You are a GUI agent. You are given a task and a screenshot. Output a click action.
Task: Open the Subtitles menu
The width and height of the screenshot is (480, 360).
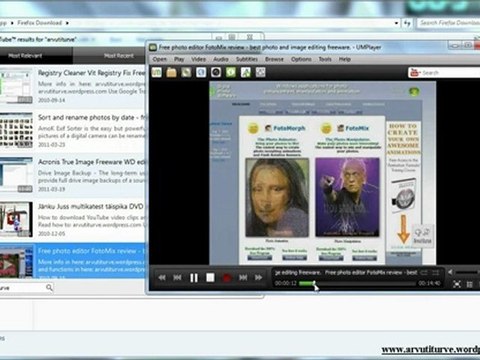coord(247,59)
